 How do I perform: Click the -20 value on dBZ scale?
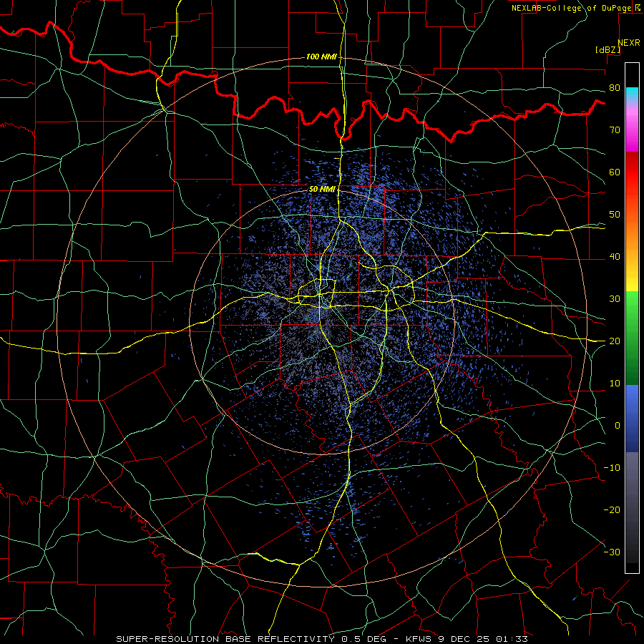[612, 510]
